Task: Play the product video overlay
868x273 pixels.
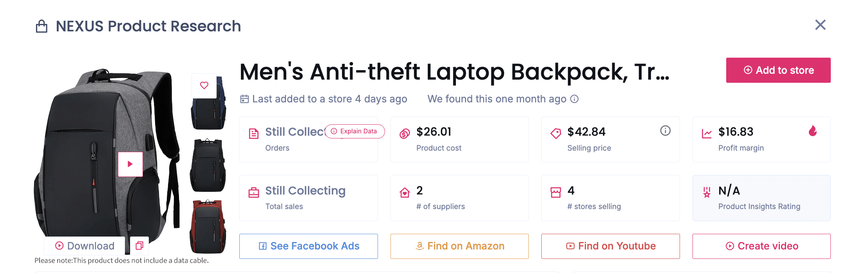Action: [x=130, y=164]
